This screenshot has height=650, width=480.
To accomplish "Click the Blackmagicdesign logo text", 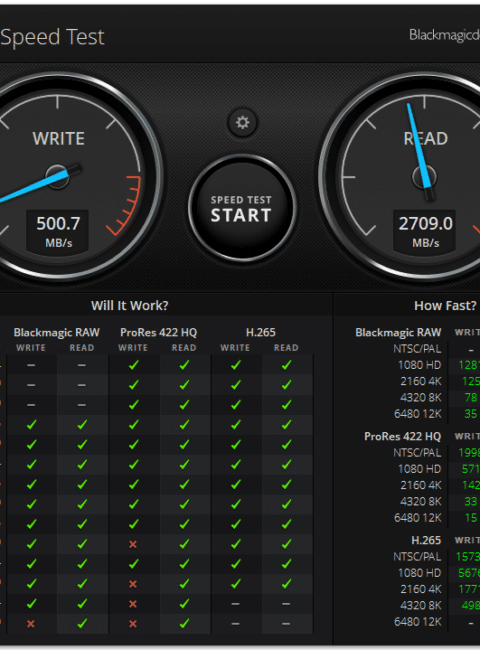I will [x=444, y=35].
